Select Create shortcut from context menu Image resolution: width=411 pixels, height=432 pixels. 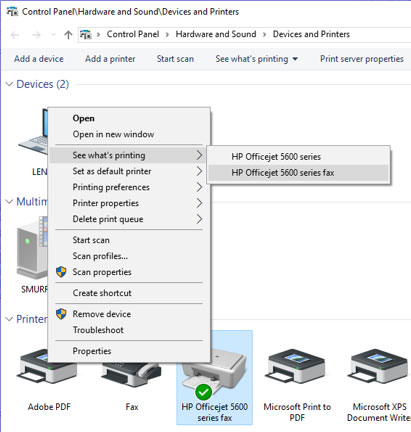tap(130, 293)
